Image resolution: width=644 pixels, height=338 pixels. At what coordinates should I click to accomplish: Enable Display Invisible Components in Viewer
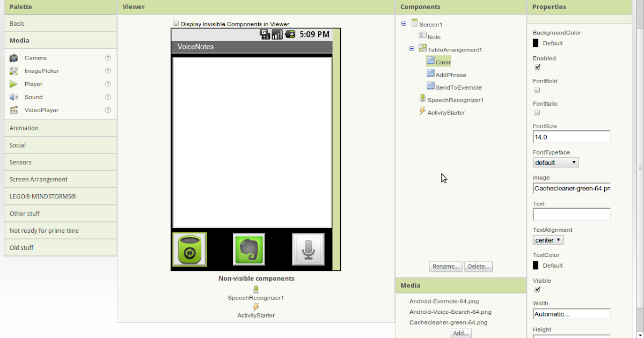click(x=176, y=24)
